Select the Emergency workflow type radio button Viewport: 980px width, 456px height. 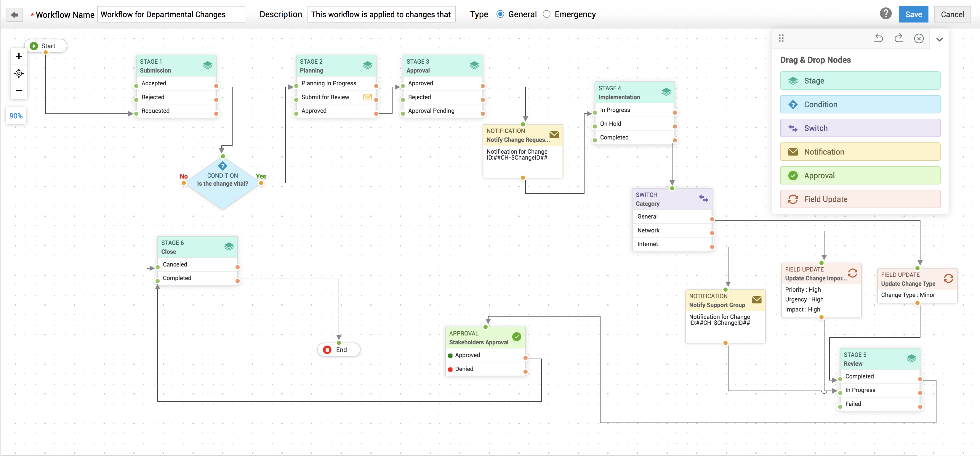pyautogui.click(x=547, y=14)
